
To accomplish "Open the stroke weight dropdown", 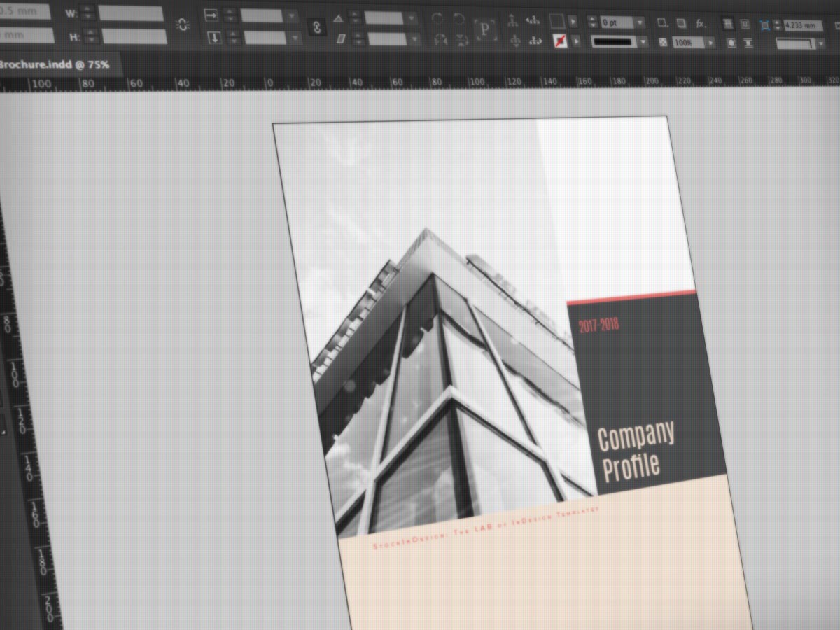I will [x=640, y=22].
